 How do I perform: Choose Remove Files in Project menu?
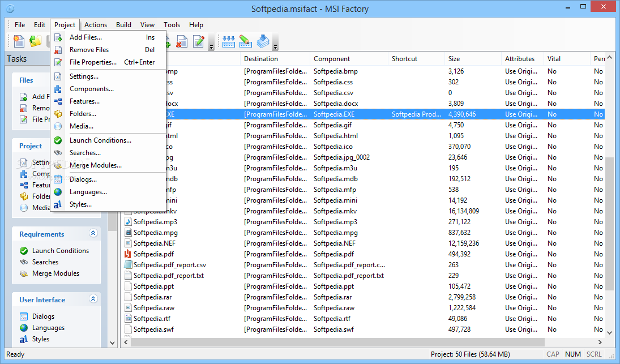[x=108, y=50]
